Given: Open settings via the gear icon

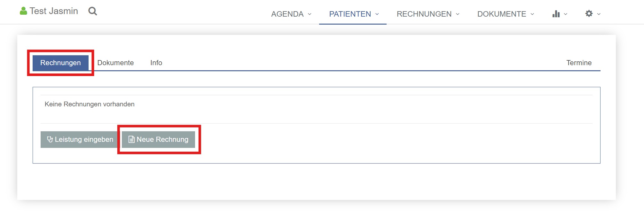Looking at the screenshot, I should [589, 13].
